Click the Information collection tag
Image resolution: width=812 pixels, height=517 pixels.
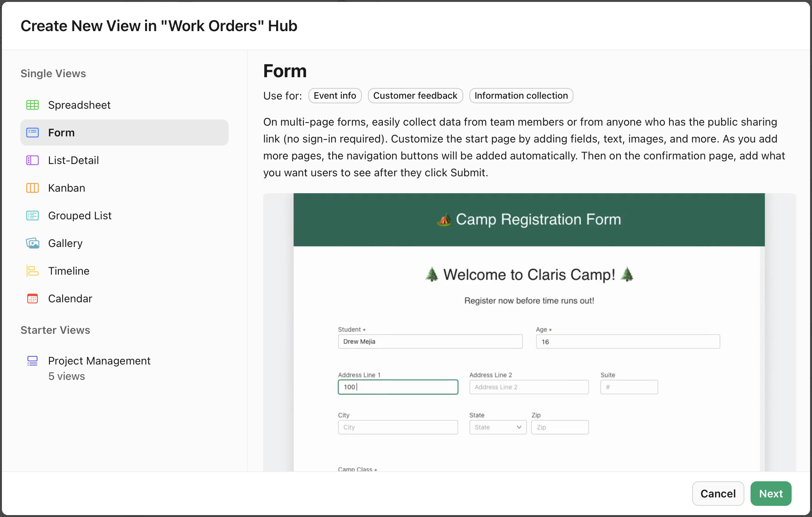point(521,96)
